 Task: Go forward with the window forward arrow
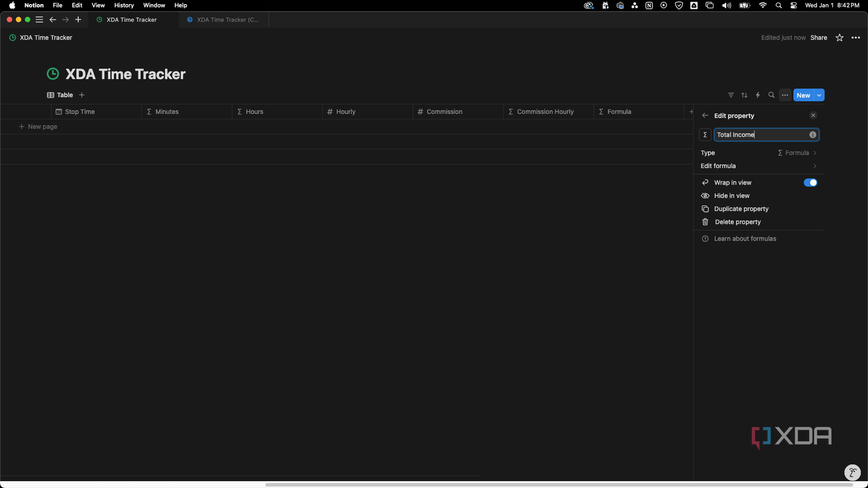(x=65, y=20)
